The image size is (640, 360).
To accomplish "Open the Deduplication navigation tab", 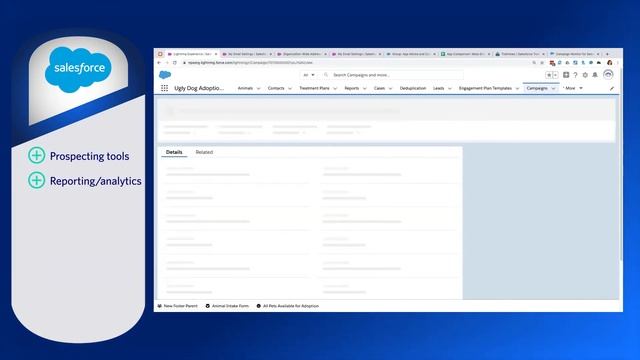I will tap(413, 88).
